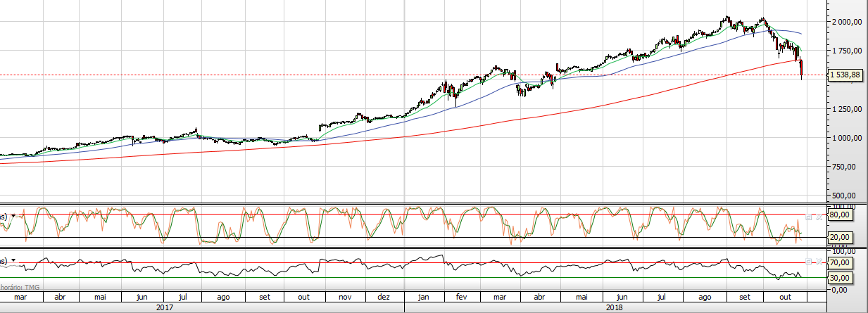Select the 2017 ago month on time axis
Viewport: 868px width, 313px height.
224,298
